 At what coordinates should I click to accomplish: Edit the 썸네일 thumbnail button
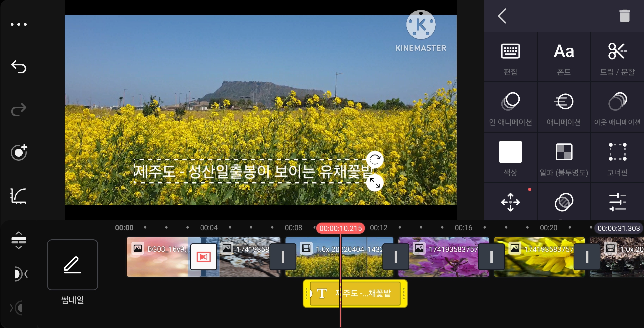[73, 265]
